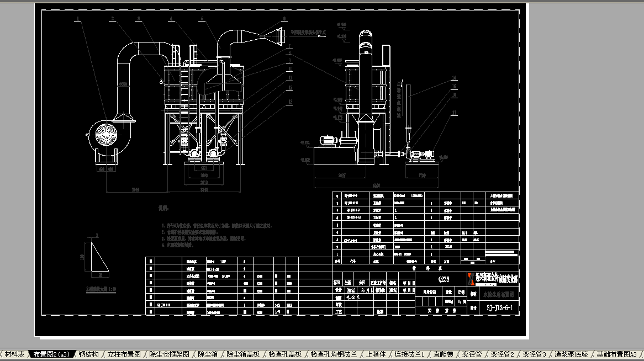The height and width of the screenshot is (361, 644).
Task: Switch to the 材料表 layout tab
Action: [x=14, y=354]
